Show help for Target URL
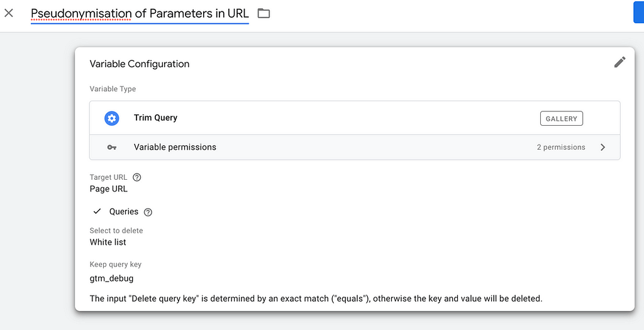 (137, 177)
